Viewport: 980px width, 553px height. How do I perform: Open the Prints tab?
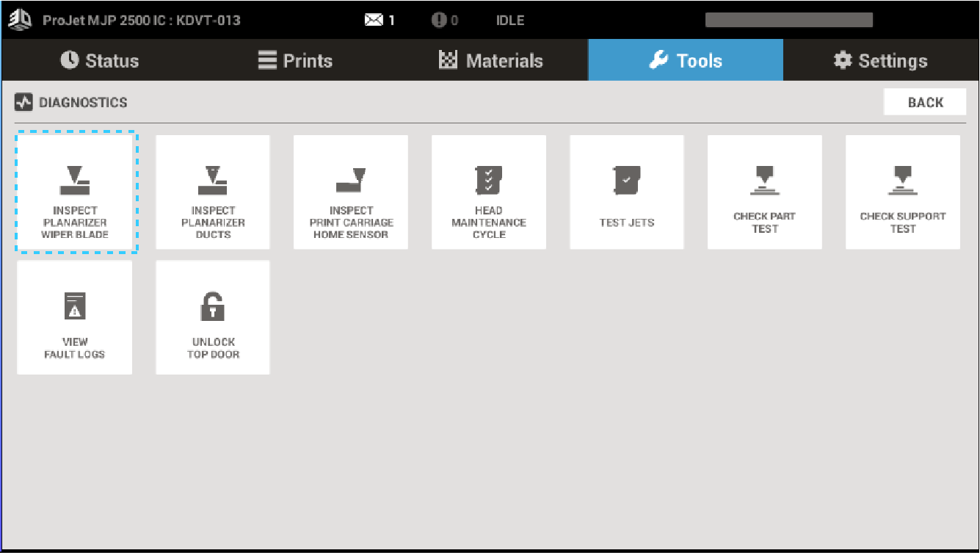[295, 61]
